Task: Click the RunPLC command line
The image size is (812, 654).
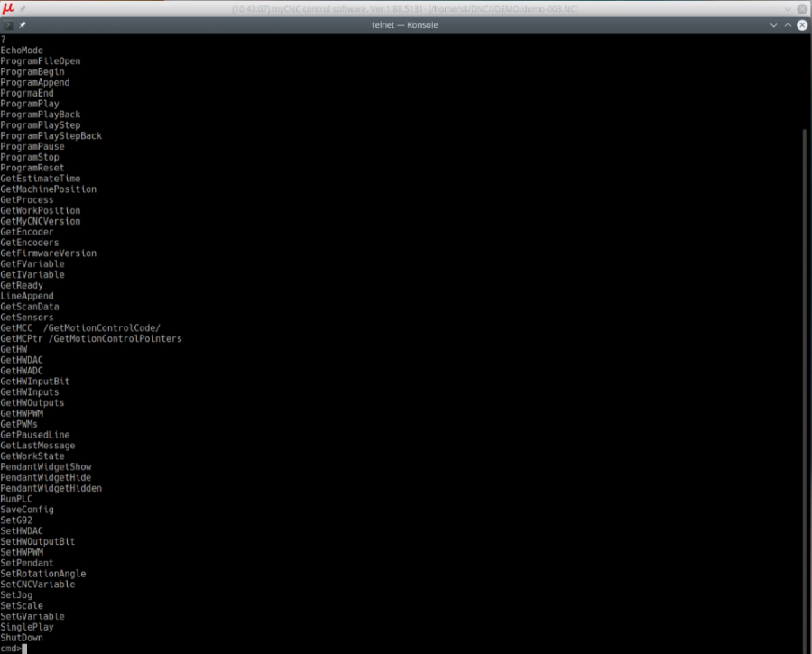Action: 16,499
